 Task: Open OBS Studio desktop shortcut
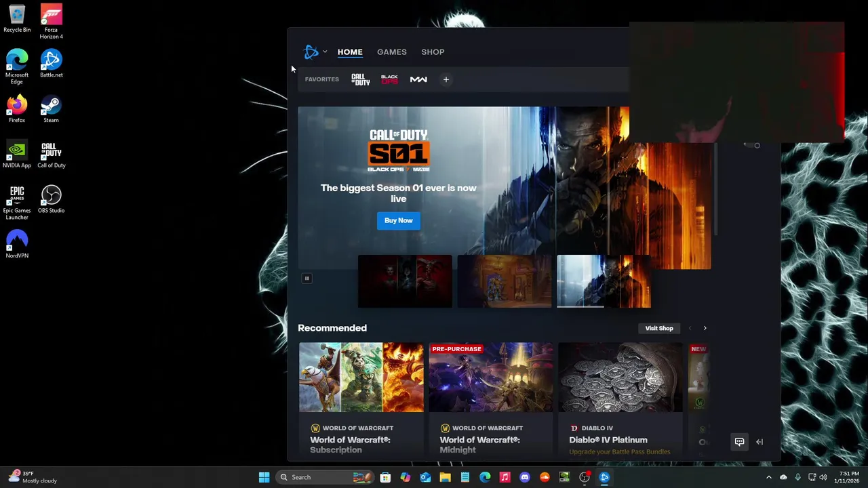(x=51, y=200)
